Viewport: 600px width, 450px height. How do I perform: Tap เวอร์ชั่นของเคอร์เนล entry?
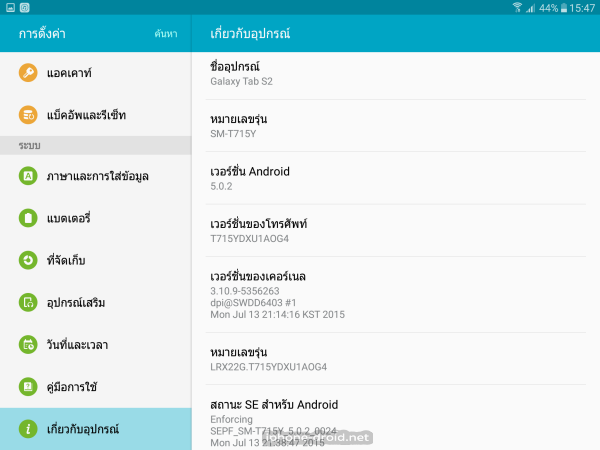click(396, 295)
